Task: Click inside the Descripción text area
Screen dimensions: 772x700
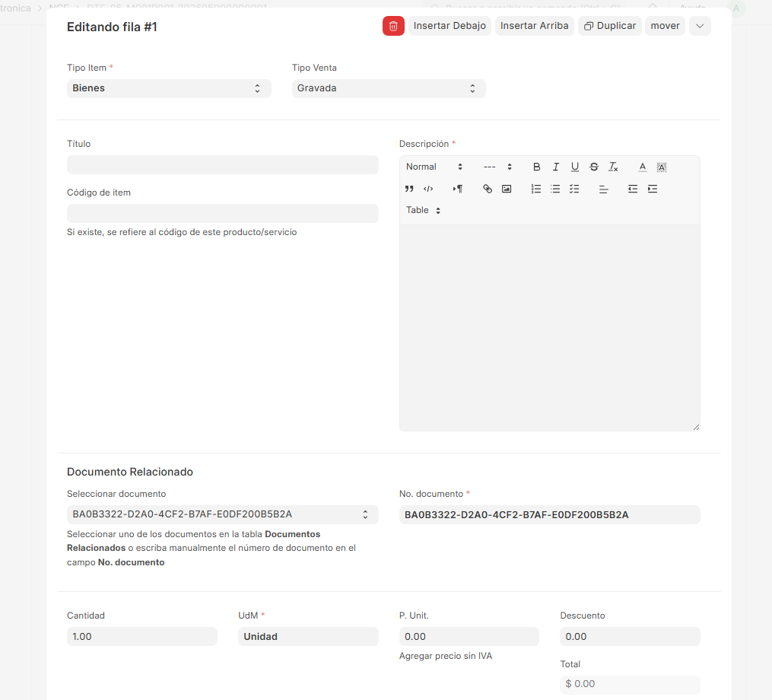Action: pos(549,328)
